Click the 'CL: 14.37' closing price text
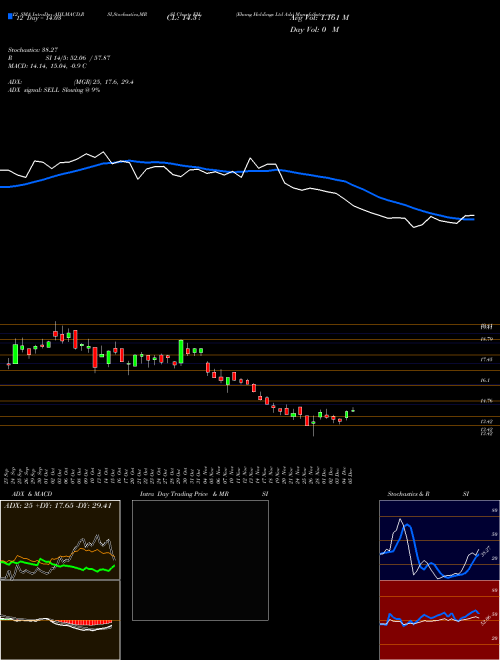 [x=185, y=18]
